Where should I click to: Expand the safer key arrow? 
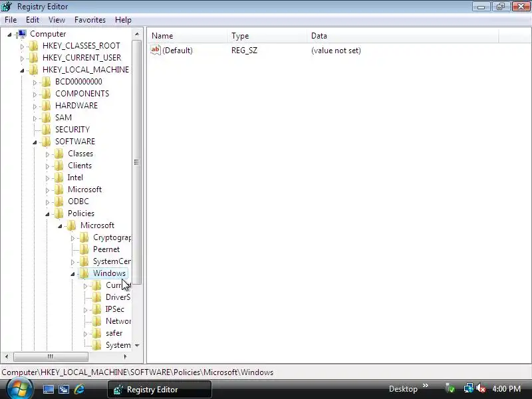pos(85,334)
